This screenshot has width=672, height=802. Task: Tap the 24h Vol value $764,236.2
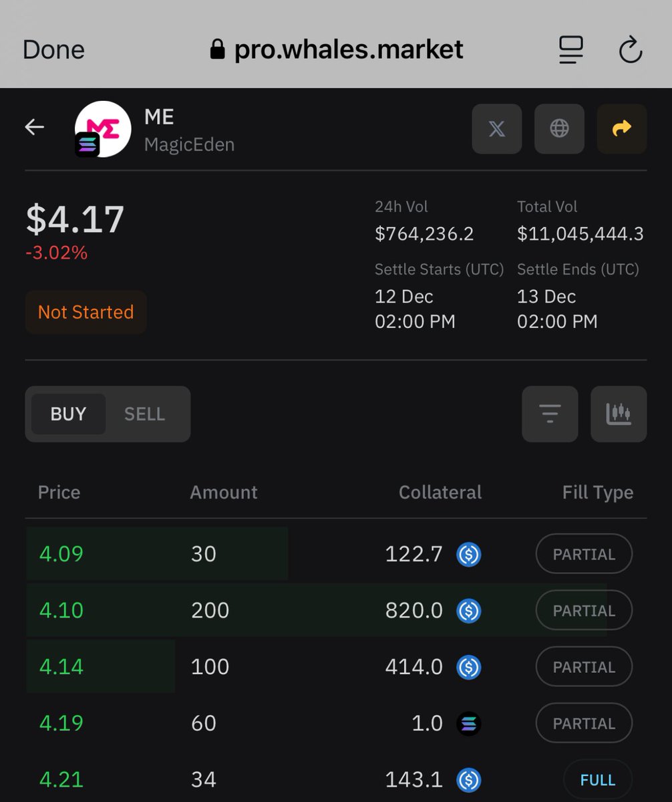(424, 234)
